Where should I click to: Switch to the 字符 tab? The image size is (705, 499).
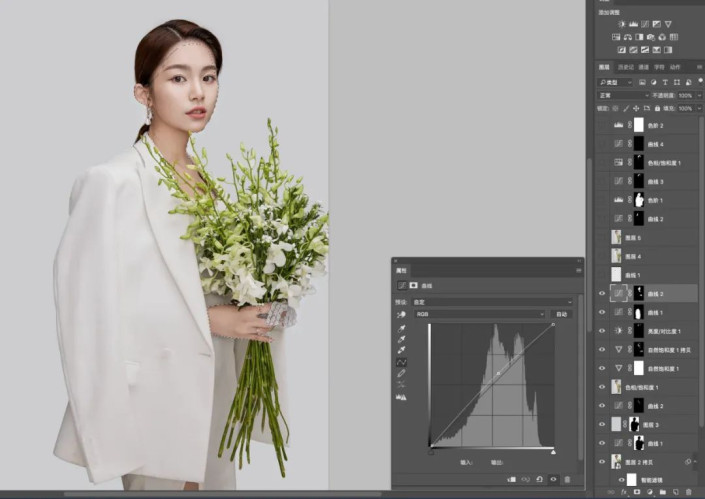click(659, 67)
